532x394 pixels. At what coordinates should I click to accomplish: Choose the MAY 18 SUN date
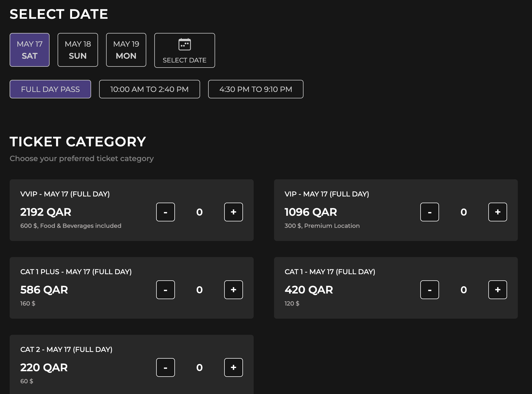[78, 50]
